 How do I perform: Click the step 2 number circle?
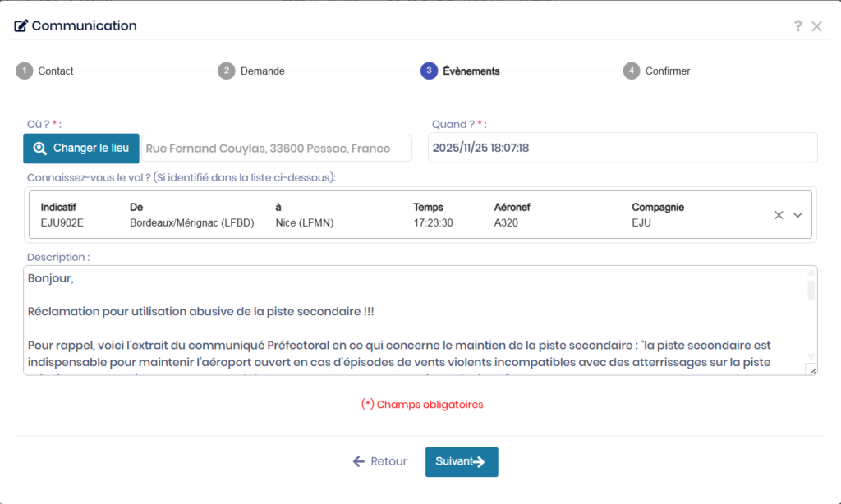tap(226, 71)
